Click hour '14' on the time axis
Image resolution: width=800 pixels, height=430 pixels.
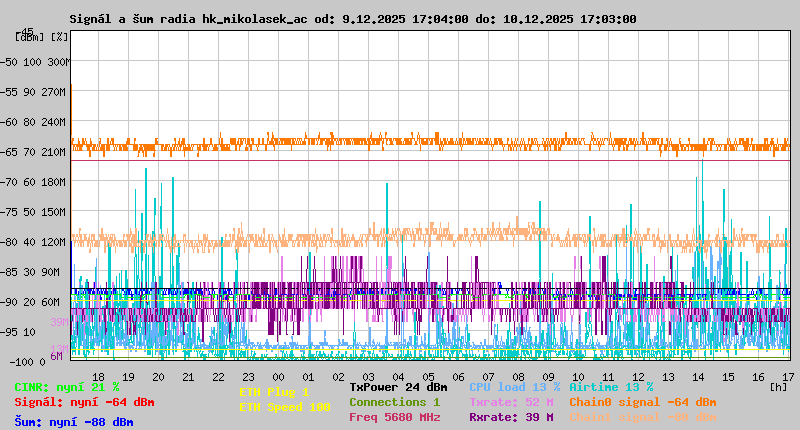coord(698,377)
